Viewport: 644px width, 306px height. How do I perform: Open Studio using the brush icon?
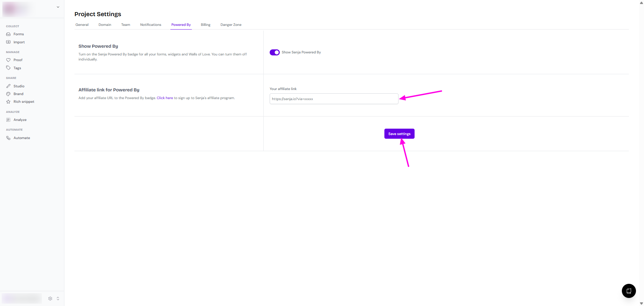click(x=8, y=86)
